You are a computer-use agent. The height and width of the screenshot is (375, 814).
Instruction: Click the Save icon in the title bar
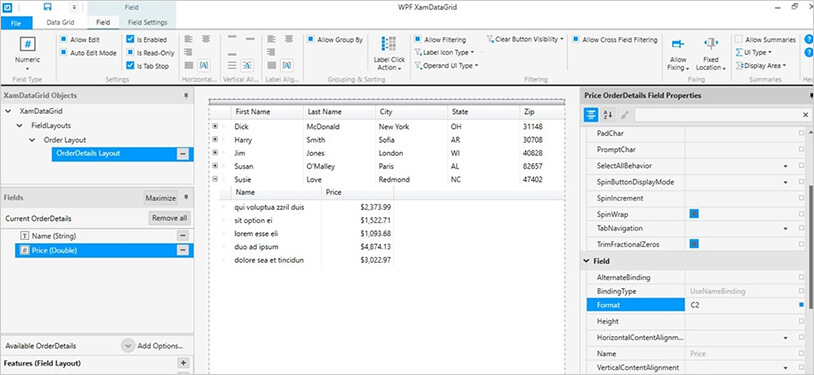click(x=47, y=7)
